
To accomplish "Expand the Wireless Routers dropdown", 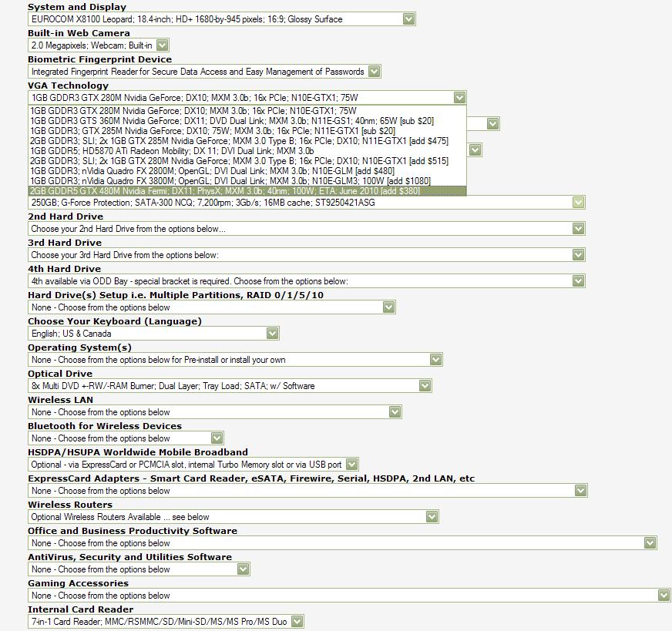I will pyautogui.click(x=234, y=517).
